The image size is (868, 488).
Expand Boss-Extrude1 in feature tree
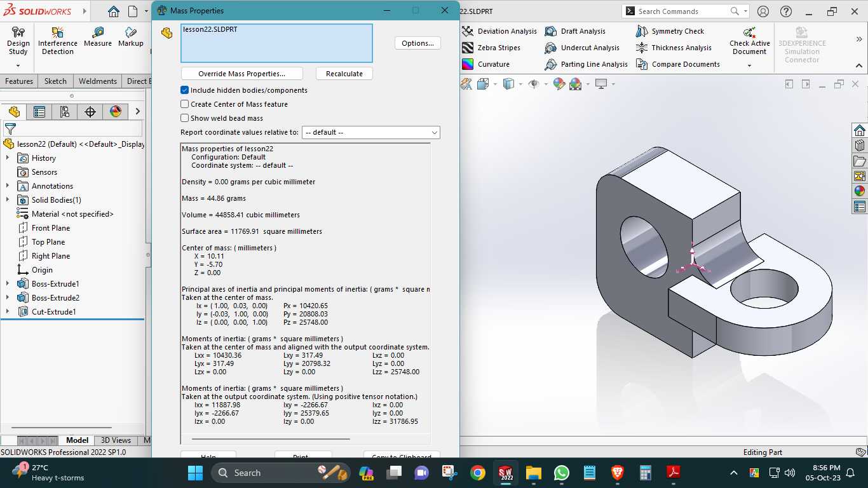point(8,284)
